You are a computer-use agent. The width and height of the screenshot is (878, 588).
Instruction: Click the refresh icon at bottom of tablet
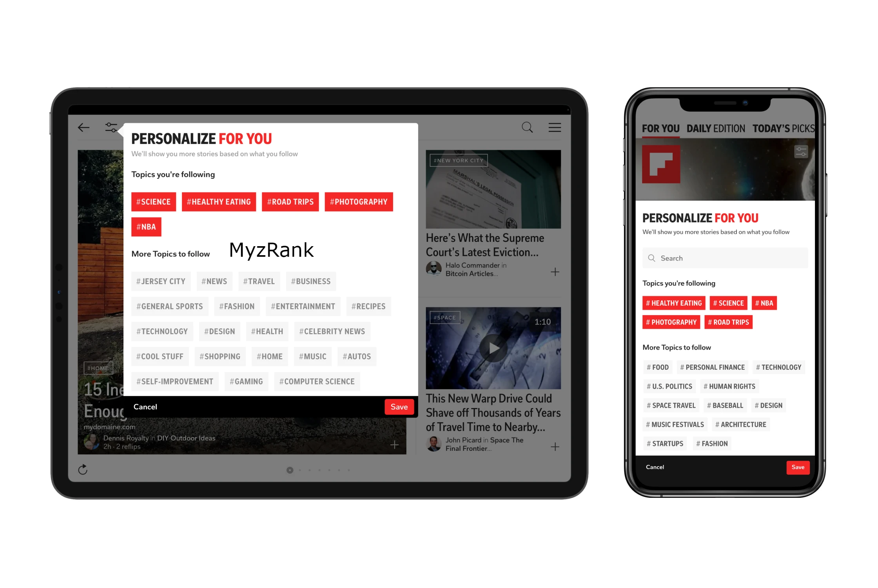[83, 468]
